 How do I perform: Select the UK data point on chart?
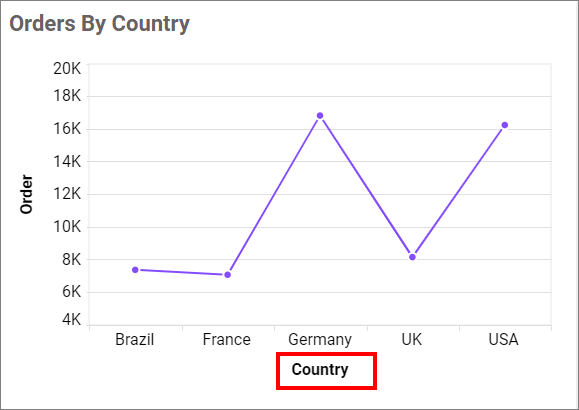coord(412,257)
